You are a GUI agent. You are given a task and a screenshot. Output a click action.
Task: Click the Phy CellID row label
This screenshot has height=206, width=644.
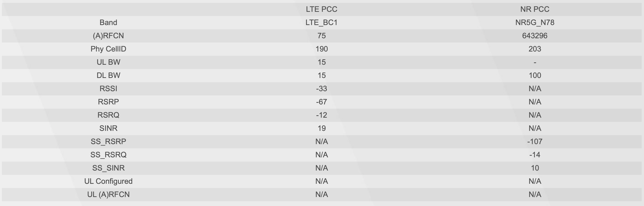pos(108,49)
